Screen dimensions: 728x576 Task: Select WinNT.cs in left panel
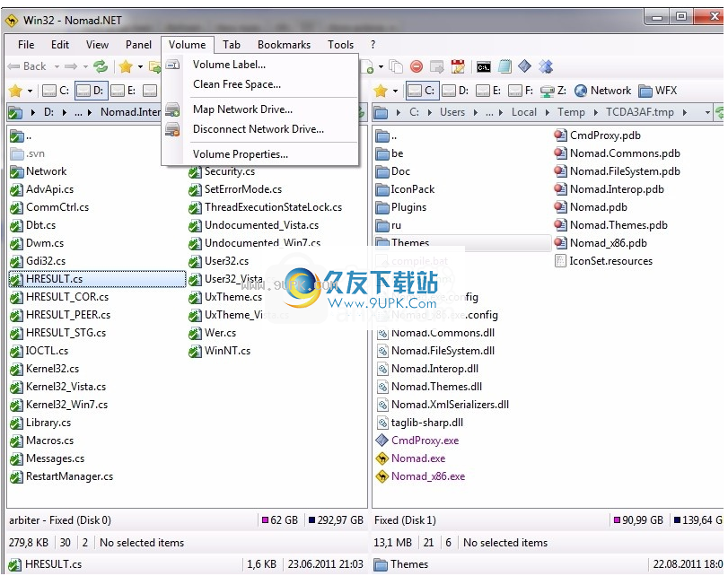coord(220,351)
